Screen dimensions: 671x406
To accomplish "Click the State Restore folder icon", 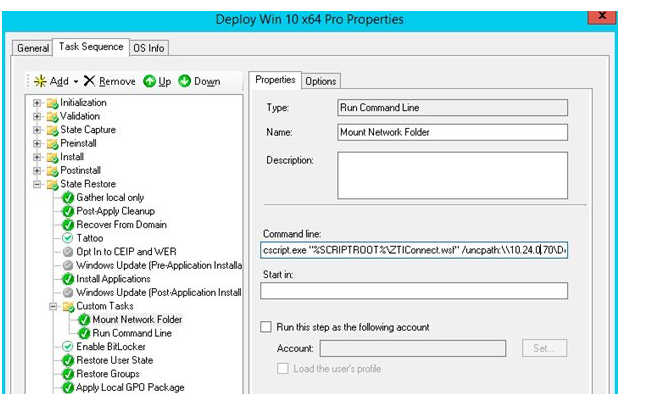I will pos(52,184).
